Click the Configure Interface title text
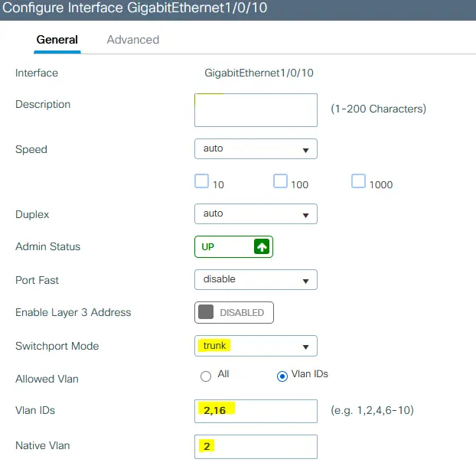The height and width of the screenshot is (469, 476). 135,8
